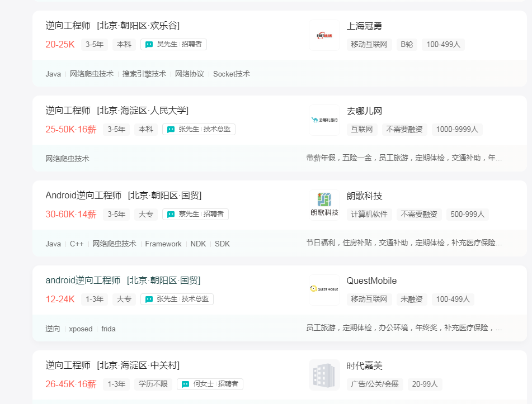532x404 pixels.
Task: Click the 时代嘉美 placeholder building logo
Action: tap(324, 375)
